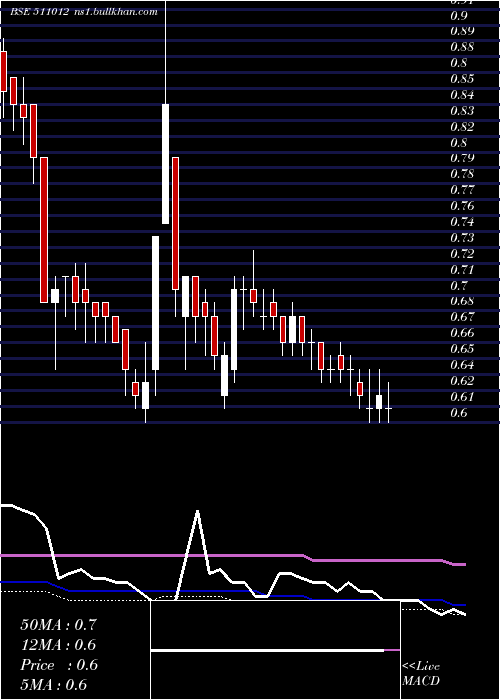The width and height of the screenshot is (500, 700).
Task: Click the 0.72 price axis label
Action: click(462, 254)
